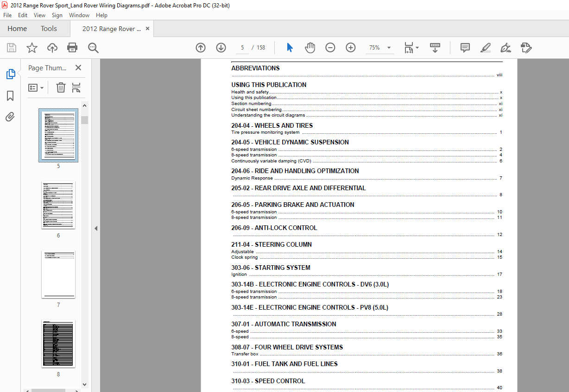Select page 7 thumbnail
Viewport: 569px width, 392px height.
58,274
